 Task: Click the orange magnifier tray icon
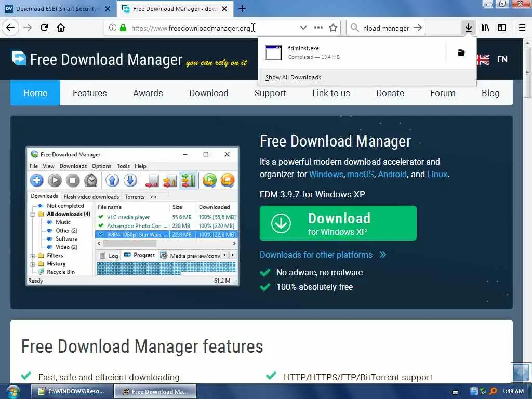(494, 392)
